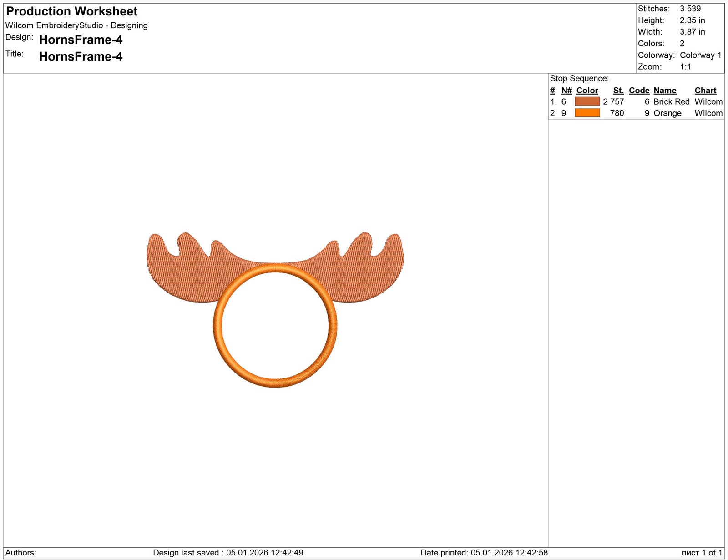Click the Code column header
728x560 pixels.
(639, 91)
